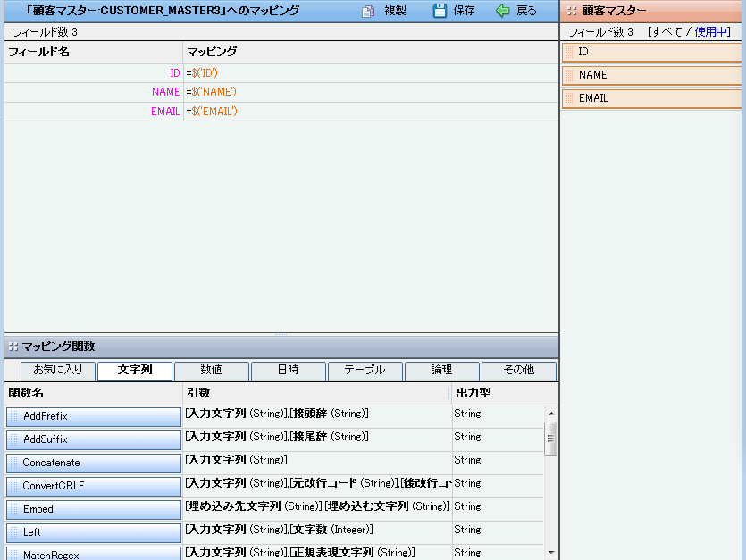This screenshot has width=746, height=560.
Task: Click the drag handle of ConvertCRLF function
Action: tap(13, 486)
